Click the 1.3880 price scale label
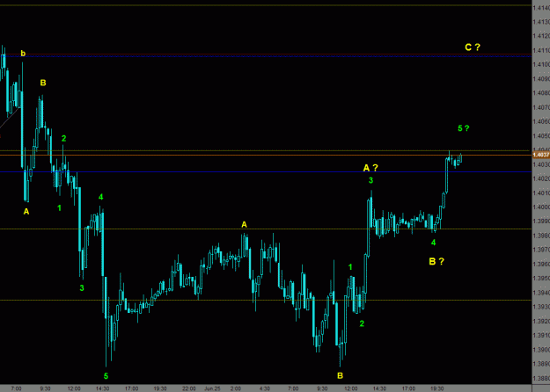The height and width of the screenshot is (392, 550). tap(541, 378)
